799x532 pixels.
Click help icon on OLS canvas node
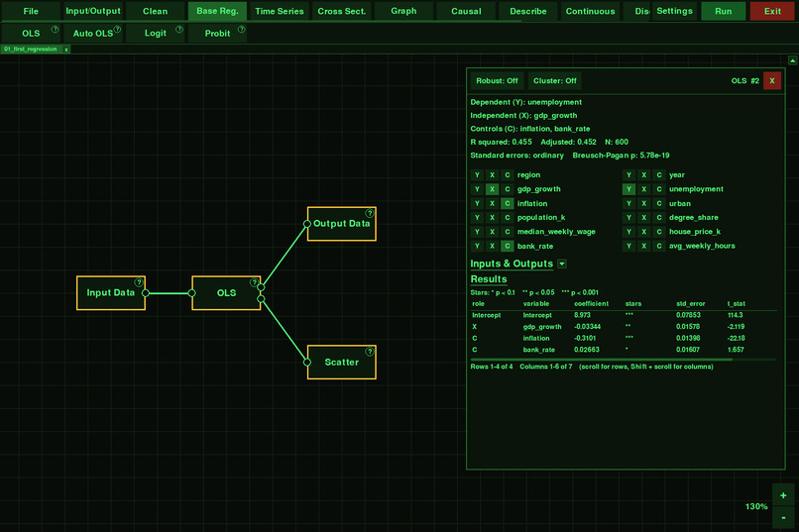(254, 282)
